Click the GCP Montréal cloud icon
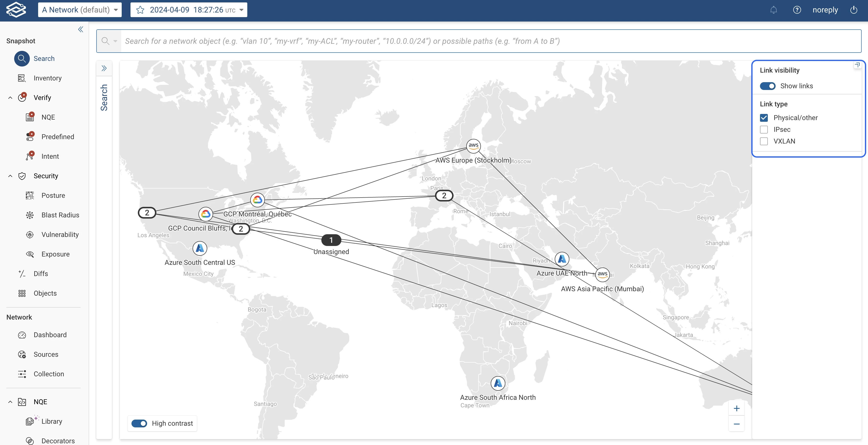Screen dimensions: 868x445 257,200
